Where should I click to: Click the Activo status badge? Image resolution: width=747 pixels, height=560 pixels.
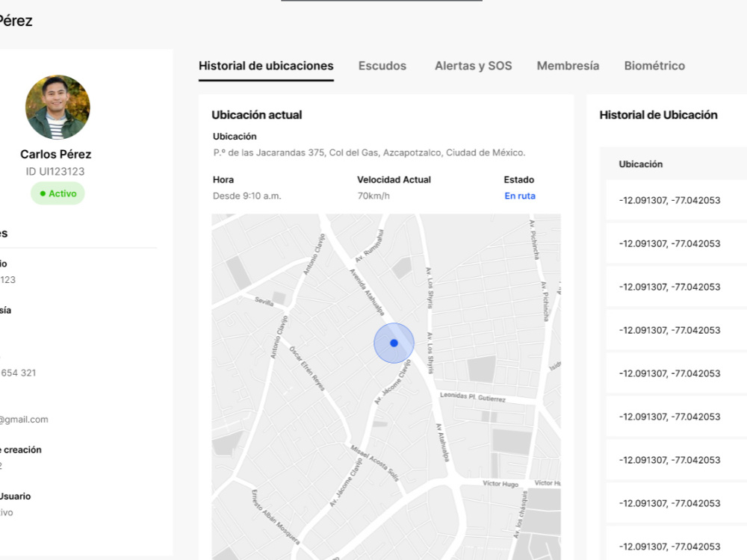[58, 193]
